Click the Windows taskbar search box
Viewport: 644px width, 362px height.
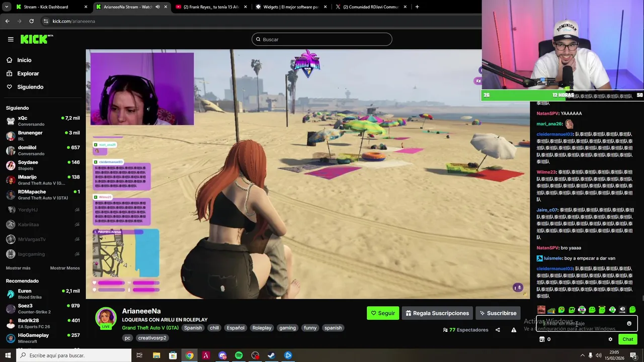(x=74, y=355)
